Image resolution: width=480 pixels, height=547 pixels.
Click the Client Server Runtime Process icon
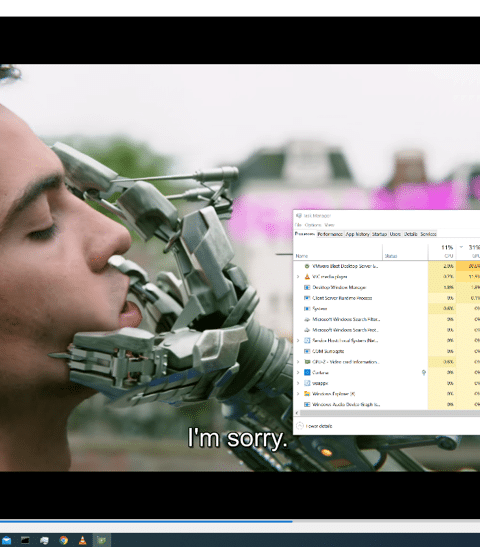pyautogui.click(x=307, y=298)
